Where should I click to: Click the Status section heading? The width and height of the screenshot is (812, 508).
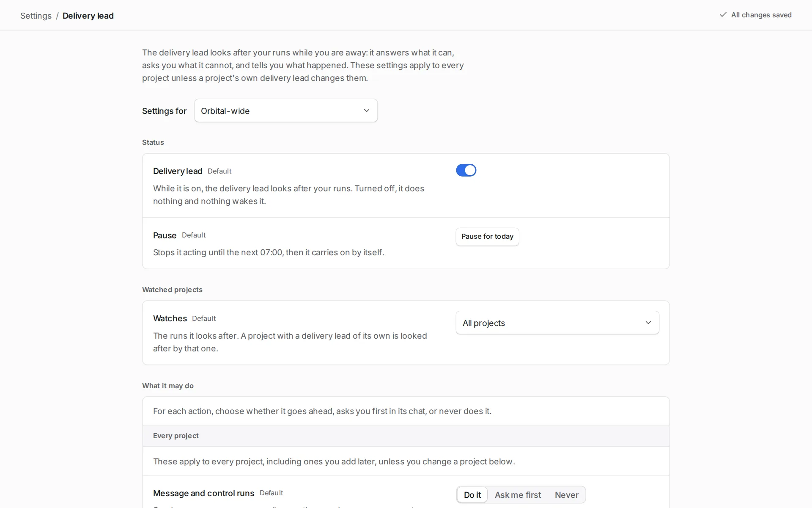(153, 142)
